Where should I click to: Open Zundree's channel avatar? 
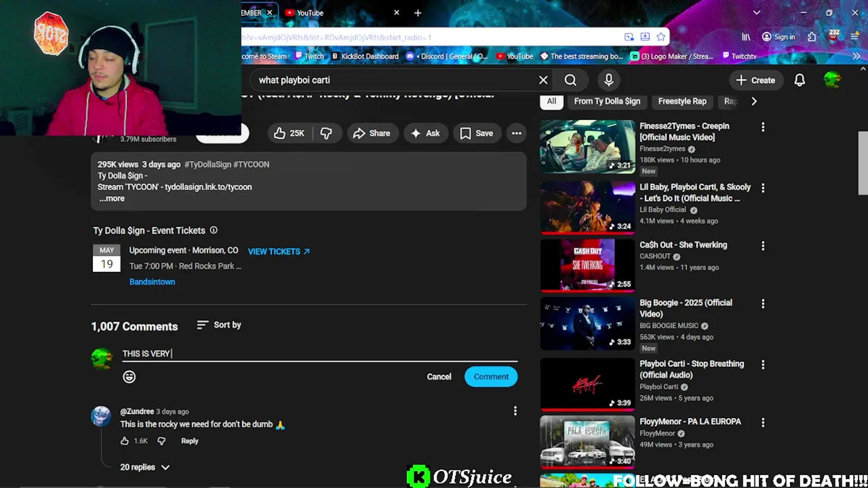101,416
